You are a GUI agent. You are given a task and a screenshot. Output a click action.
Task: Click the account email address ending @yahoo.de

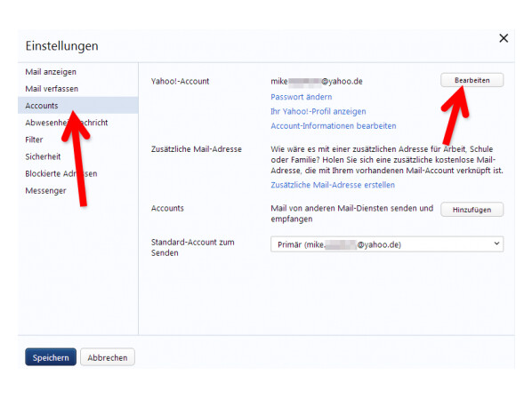tap(317, 82)
